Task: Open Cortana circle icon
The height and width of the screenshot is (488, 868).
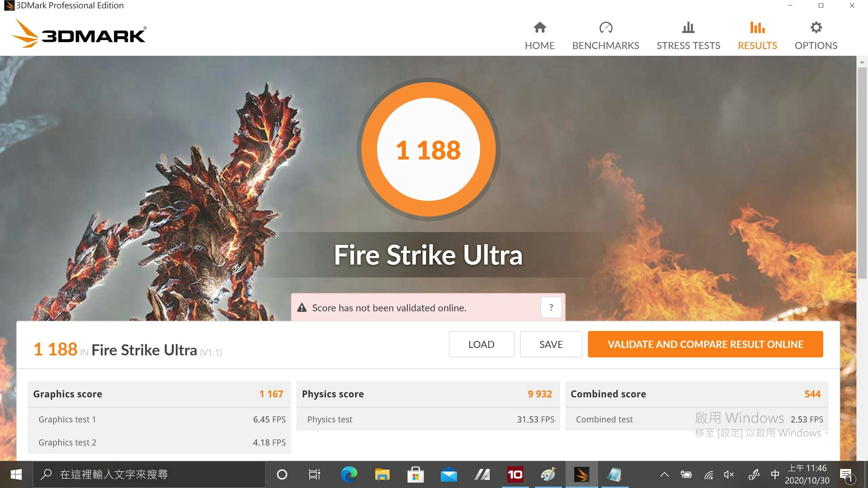Action: click(282, 474)
